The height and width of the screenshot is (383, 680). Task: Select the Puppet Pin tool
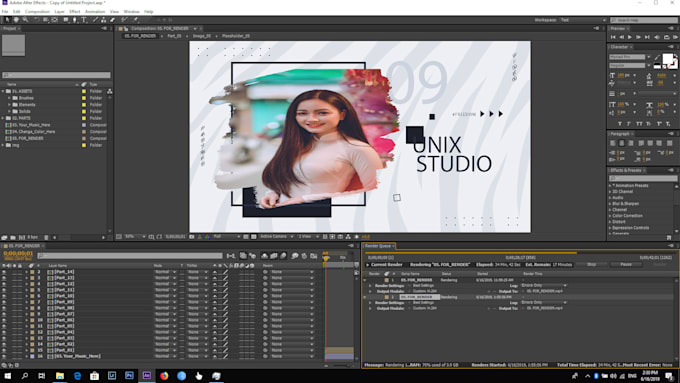[x=136, y=20]
